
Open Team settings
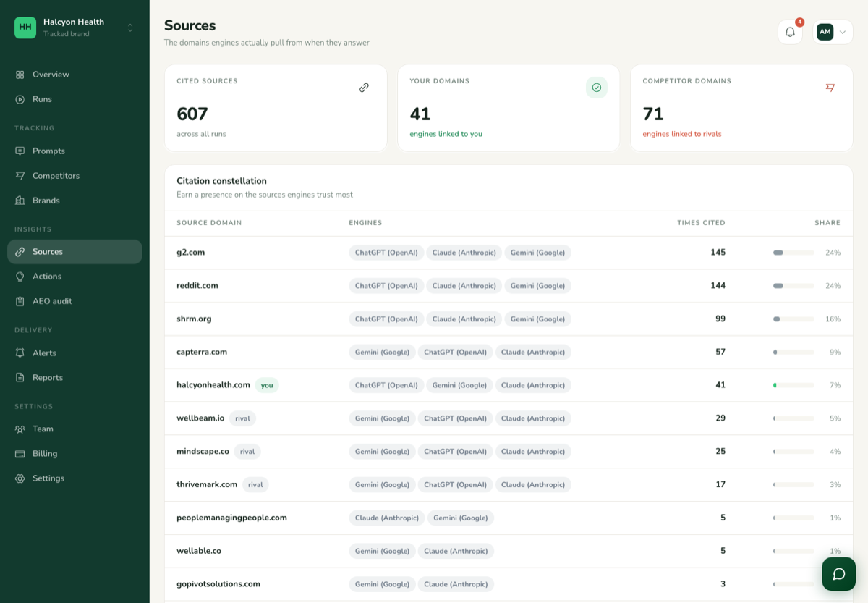pyautogui.click(x=75, y=429)
